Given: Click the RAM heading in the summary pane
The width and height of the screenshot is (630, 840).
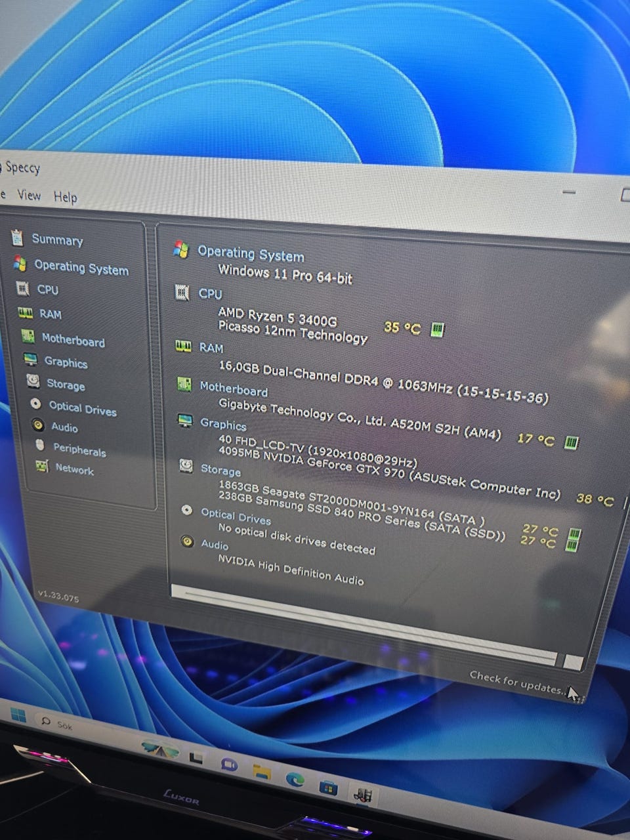Looking at the screenshot, I should (211, 348).
